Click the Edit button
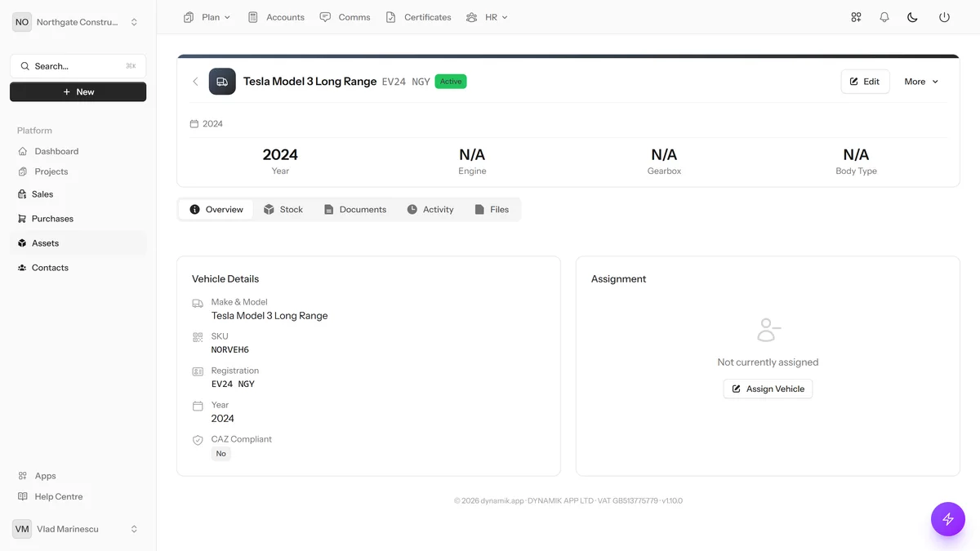This screenshot has width=980, height=551. tap(865, 82)
